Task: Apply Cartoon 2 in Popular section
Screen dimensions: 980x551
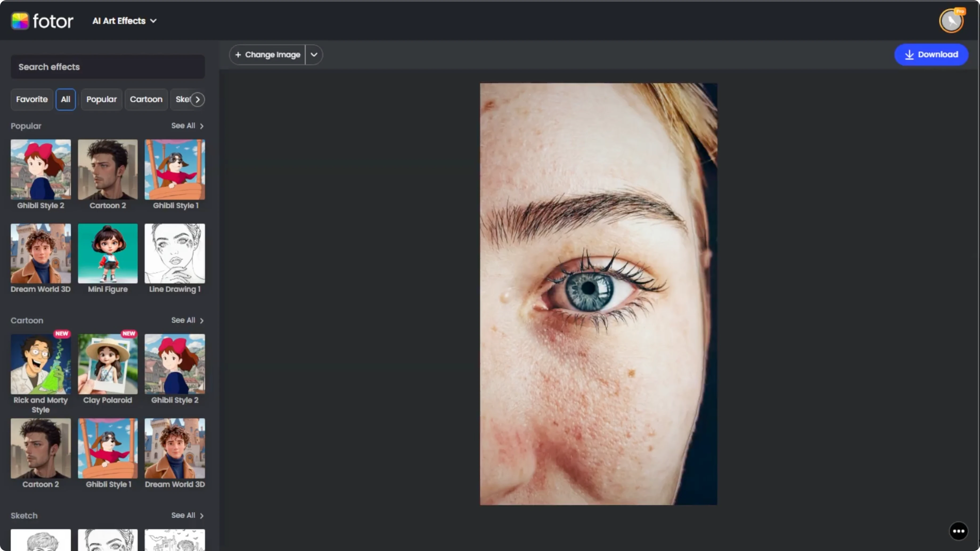Action: (x=108, y=169)
